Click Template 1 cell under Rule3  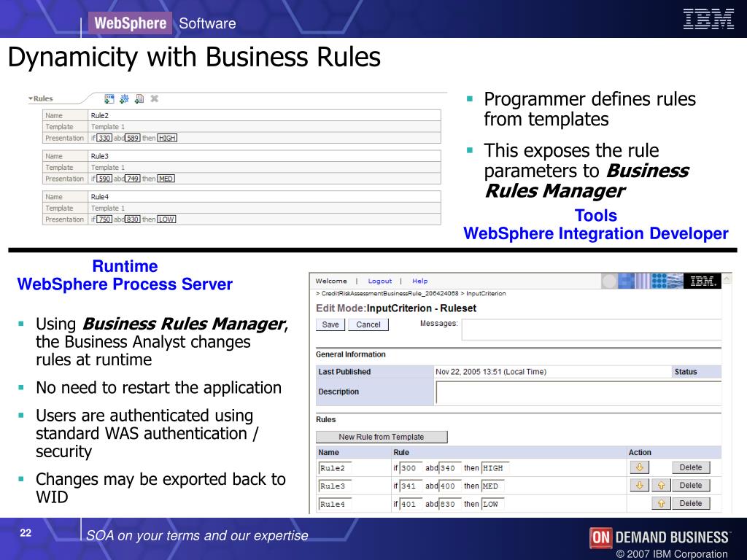264,167
